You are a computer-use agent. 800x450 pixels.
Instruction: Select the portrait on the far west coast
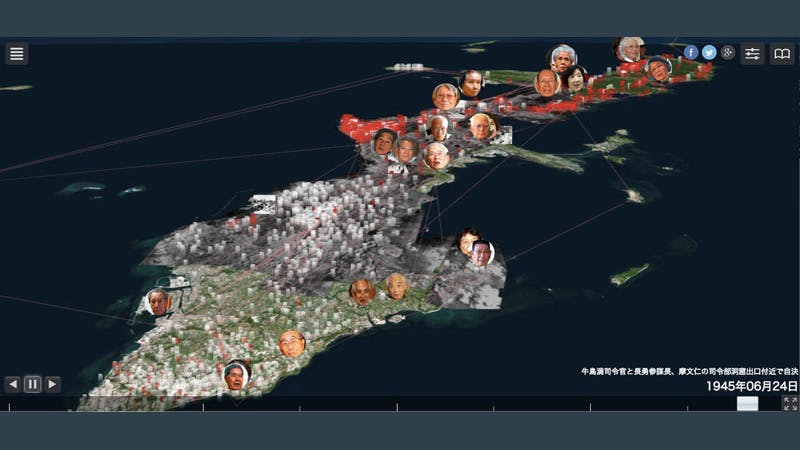tap(158, 301)
